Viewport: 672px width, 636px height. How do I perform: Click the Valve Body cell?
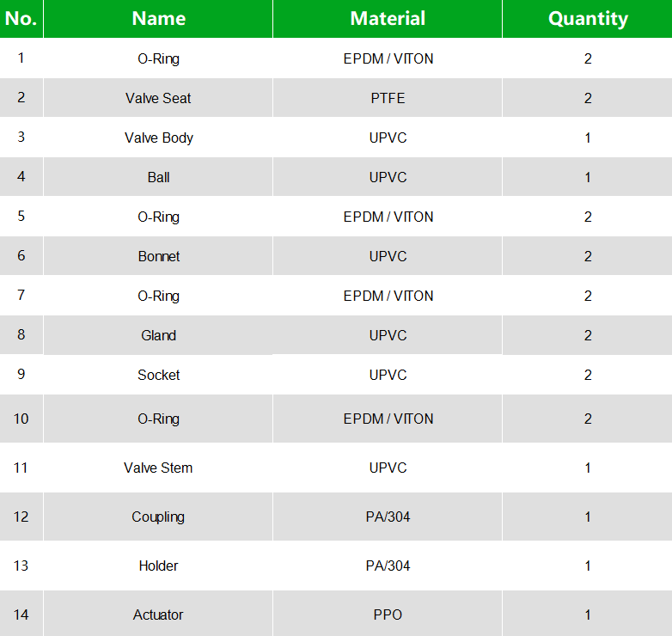click(158, 138)
